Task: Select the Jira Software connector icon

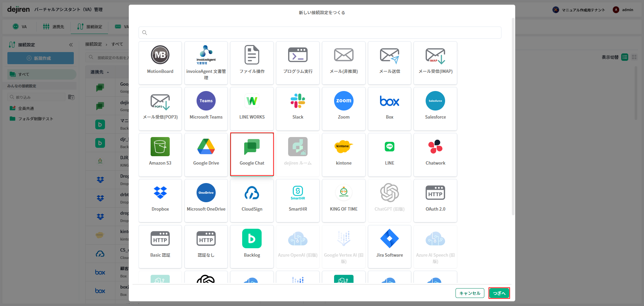Action: [389, 239]
